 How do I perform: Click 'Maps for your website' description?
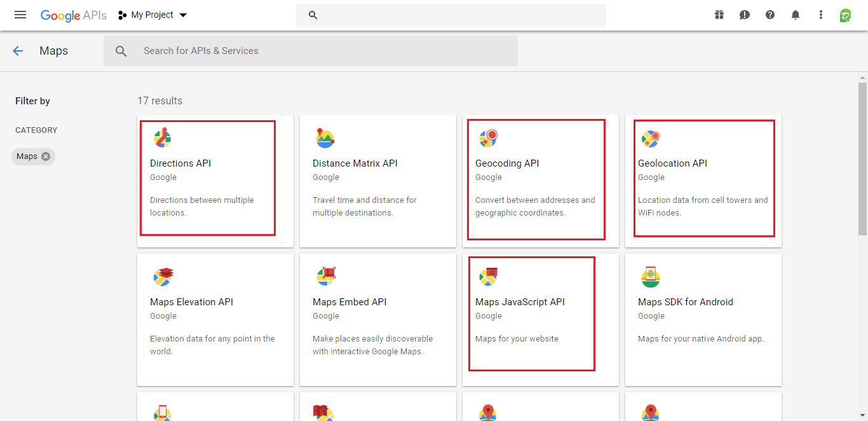(517, 339)
